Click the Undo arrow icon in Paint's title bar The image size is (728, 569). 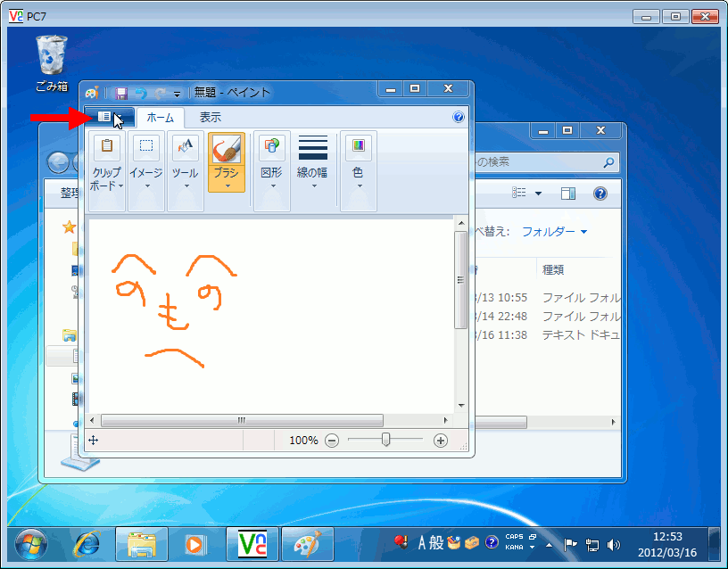(141, 92)
